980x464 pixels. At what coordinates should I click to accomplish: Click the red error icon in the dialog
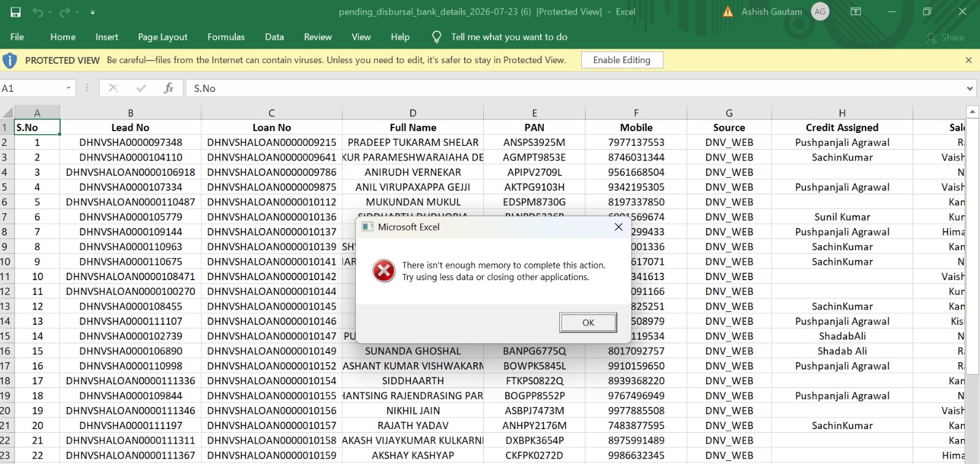(384, 270)
